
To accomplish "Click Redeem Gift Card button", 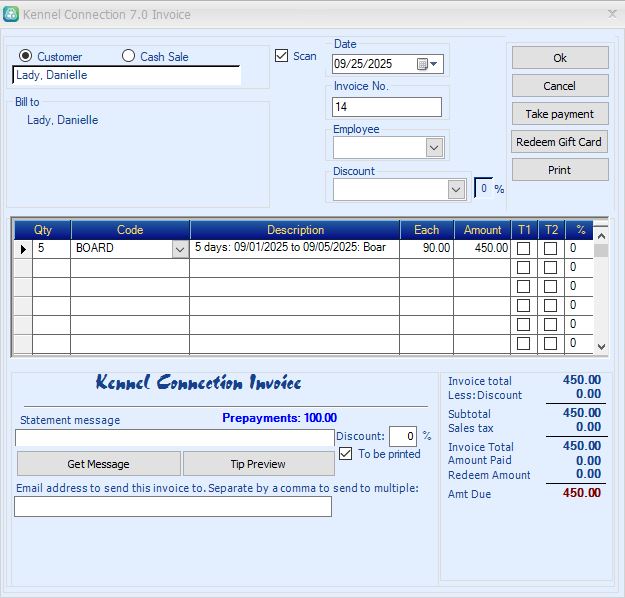I will 559,142.
